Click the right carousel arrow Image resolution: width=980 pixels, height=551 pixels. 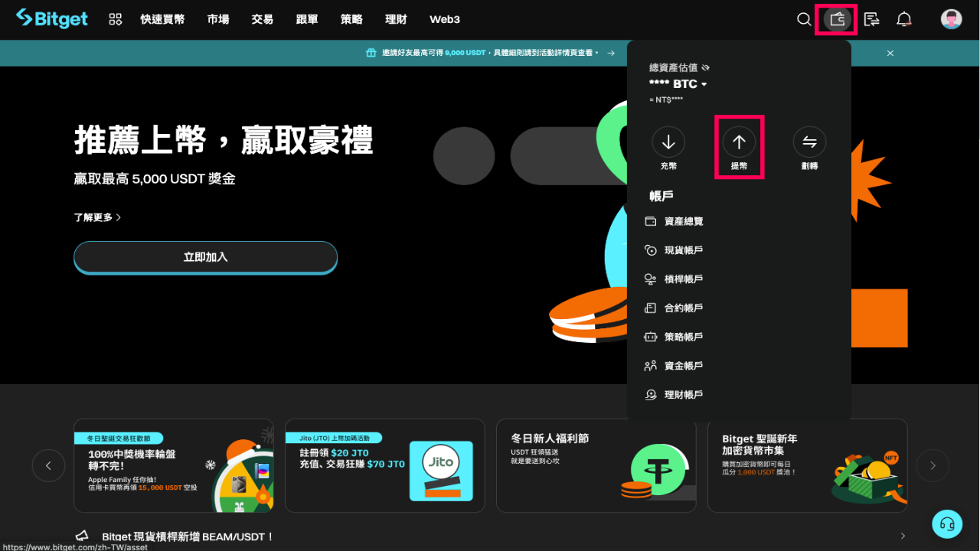pyautogui.click(x=933, y=465)
